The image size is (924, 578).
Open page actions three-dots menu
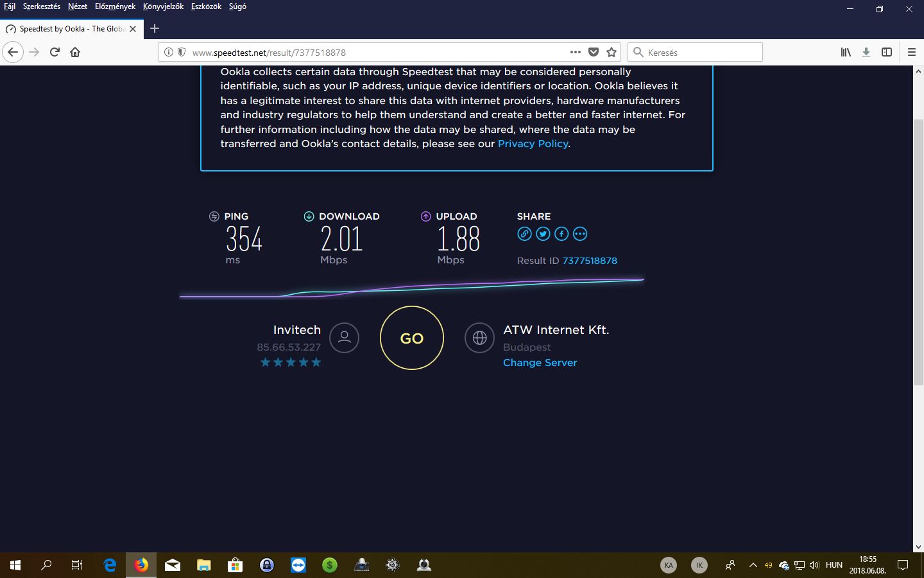(x=576, y=52)
